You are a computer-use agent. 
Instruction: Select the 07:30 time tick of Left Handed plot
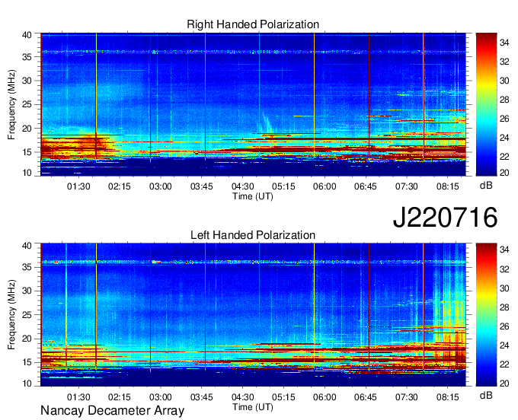click(x=406, y=397)
